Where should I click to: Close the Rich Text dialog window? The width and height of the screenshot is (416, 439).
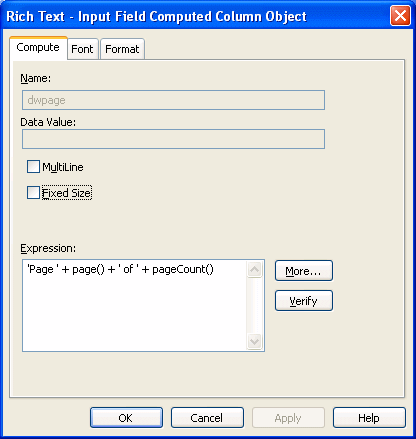[400, 16]
